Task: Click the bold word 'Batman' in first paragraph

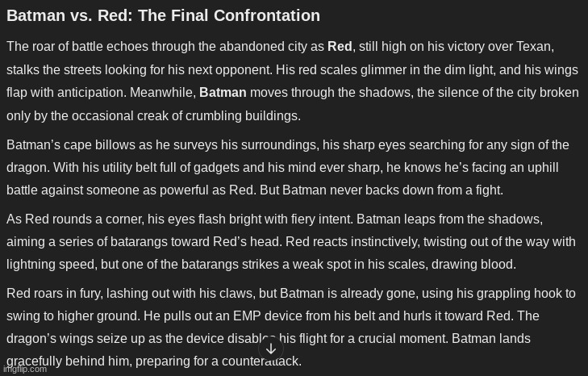Action: 223,92
